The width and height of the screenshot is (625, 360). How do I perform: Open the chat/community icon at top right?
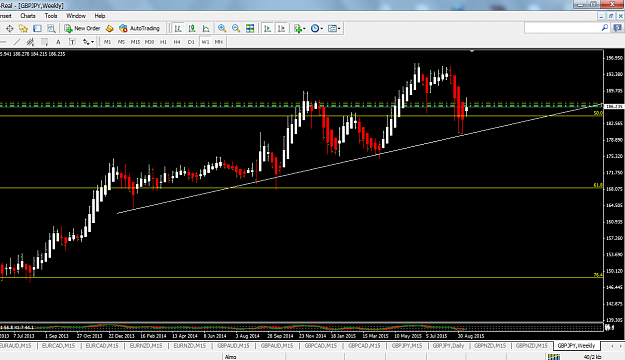[618, 28]
